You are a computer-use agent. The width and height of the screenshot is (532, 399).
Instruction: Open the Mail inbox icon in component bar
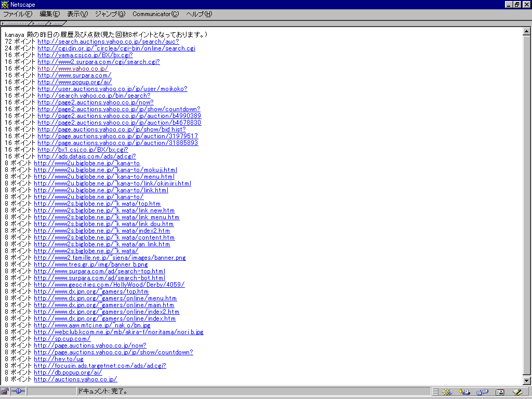tap(464, 392)
